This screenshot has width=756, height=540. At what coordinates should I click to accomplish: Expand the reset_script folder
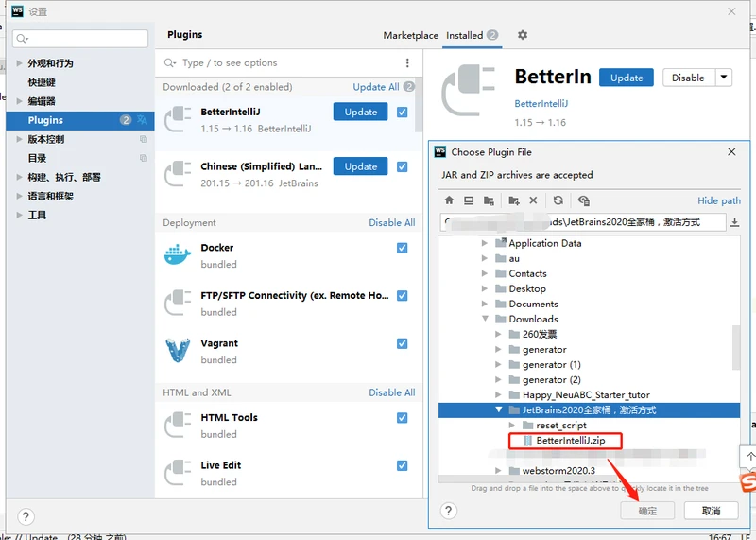pos(513,426)
